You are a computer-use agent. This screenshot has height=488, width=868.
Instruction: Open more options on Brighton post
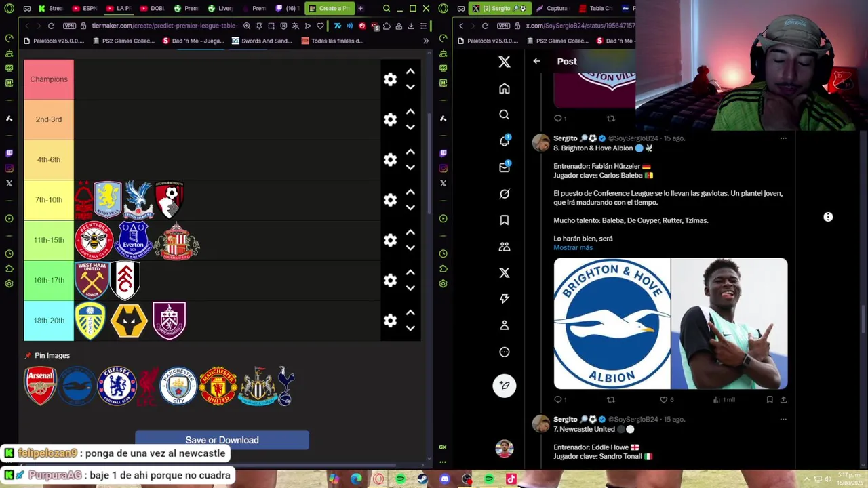click(x=783, y=138)
